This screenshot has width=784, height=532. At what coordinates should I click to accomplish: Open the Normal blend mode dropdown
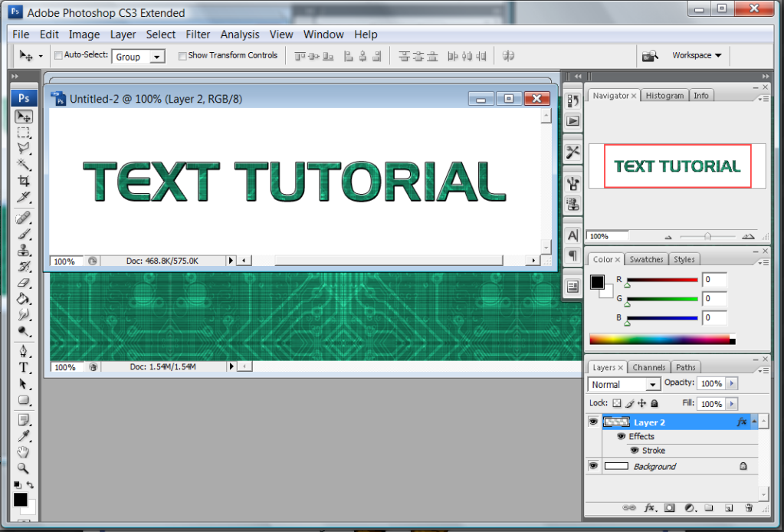(x=624, y=384)
